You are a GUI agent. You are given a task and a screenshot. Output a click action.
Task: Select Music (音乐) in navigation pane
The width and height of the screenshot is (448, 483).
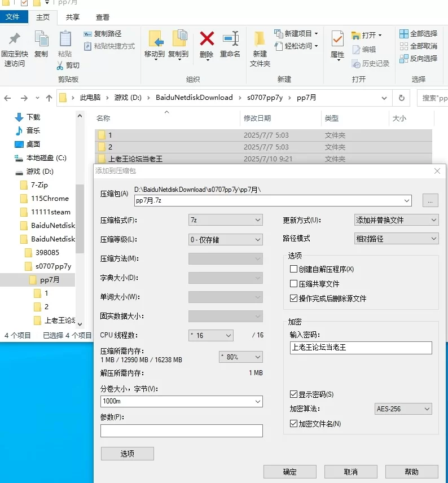click(27, 130)
